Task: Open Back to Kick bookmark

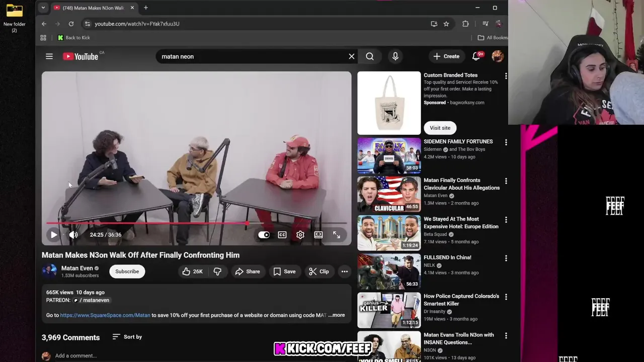Action: coord(74,38)
